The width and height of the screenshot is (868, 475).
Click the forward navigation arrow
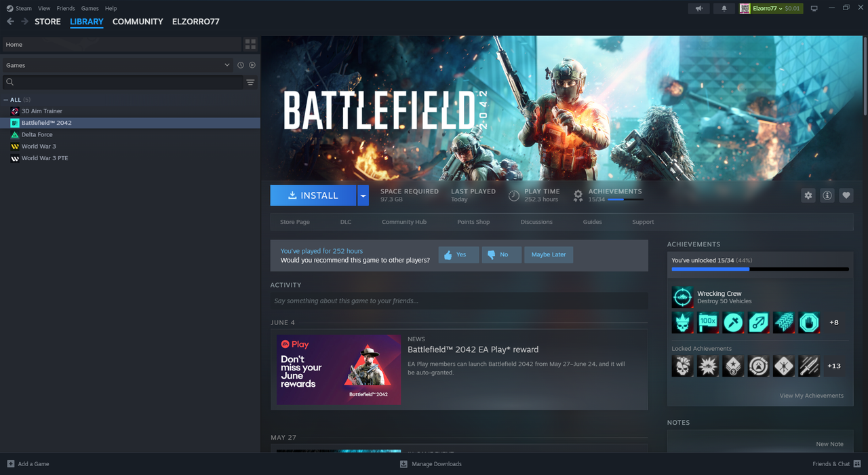click(24, 22)
